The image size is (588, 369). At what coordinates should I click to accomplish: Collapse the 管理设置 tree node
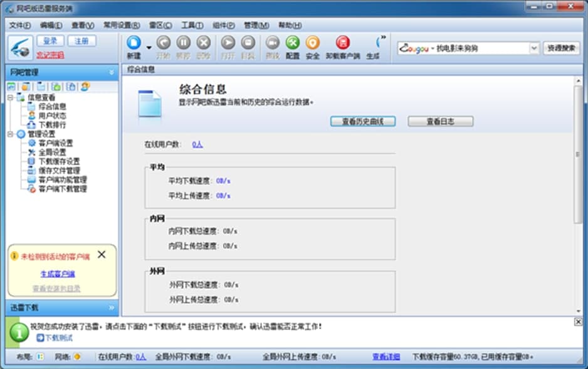[x=11, y=134]
